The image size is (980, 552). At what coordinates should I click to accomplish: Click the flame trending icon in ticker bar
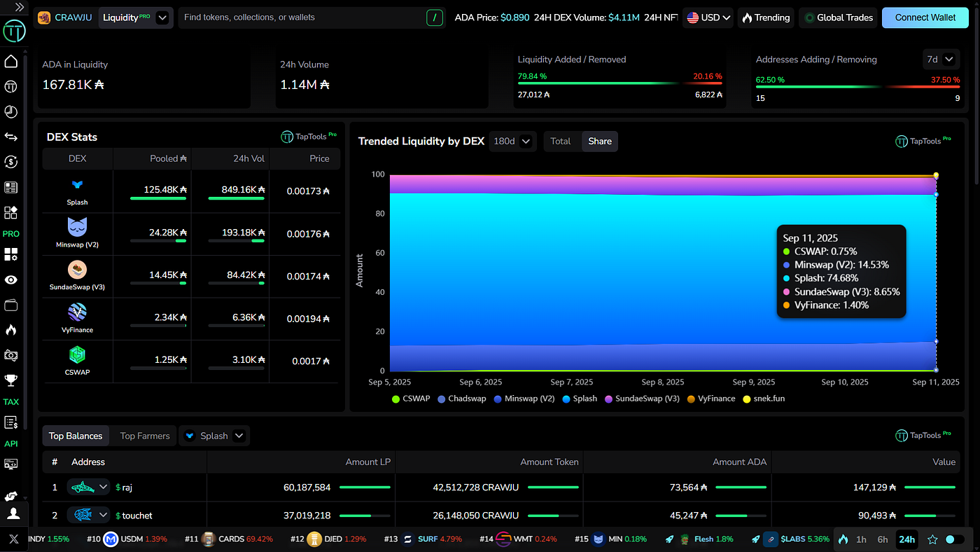(843, 539)
